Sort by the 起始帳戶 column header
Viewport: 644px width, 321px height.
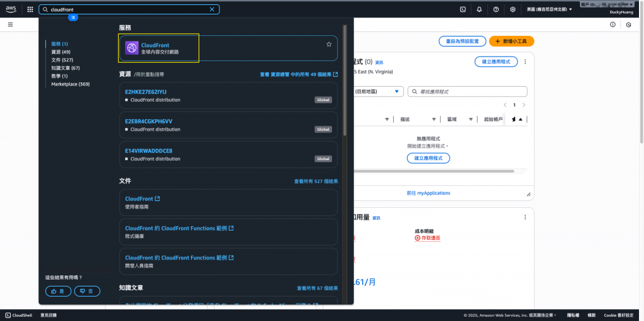coord(493,119)
